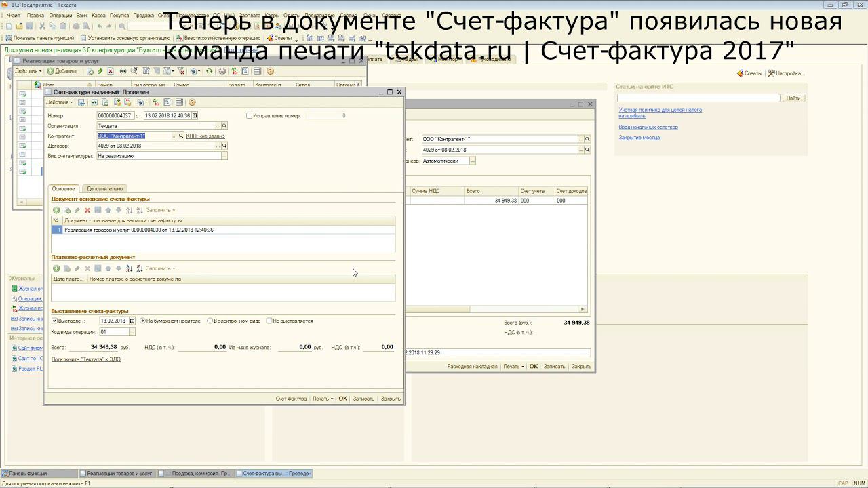Switch to the Дополнительно tab
The image size is (868, 488).
(104, 189)
